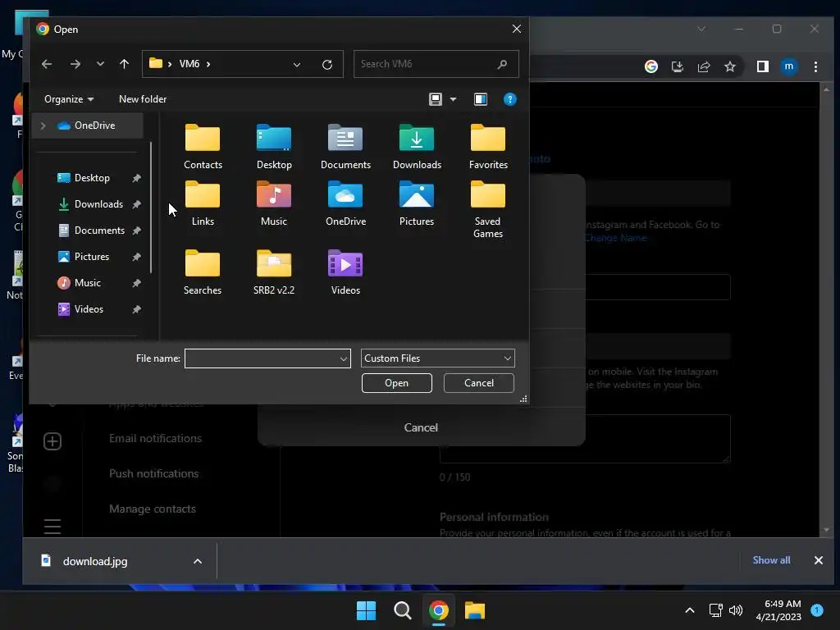The image size is (840, 630).
Task: Open the Documents folder in file list
Action: point(345,147)
